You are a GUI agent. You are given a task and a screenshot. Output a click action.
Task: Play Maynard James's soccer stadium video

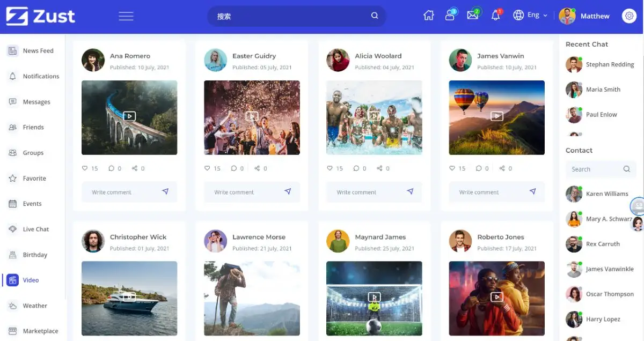(x=374, y=297)
